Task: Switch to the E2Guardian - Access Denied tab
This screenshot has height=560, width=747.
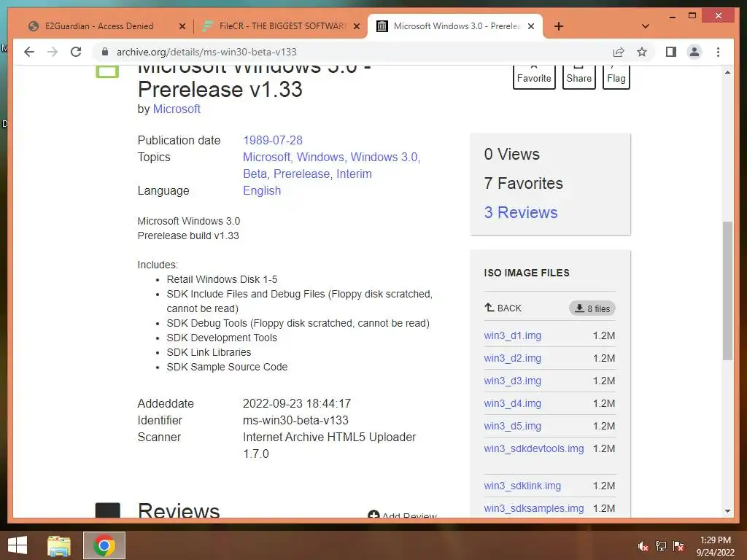Action: point(99,26)
